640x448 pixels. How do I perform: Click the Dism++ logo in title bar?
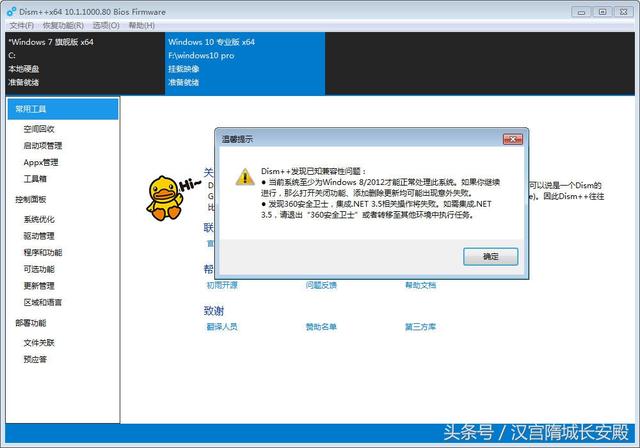coord(12,12)
